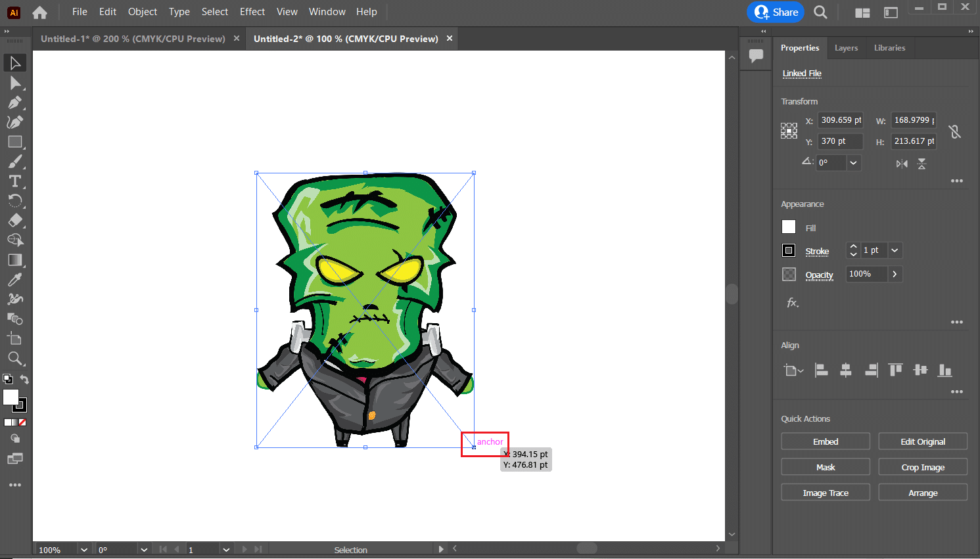Image resolution: width=980 pixels, height=559 pixels.
Task: Select the Pen tool
Action: pyautogui.click(x=14, y=102)
